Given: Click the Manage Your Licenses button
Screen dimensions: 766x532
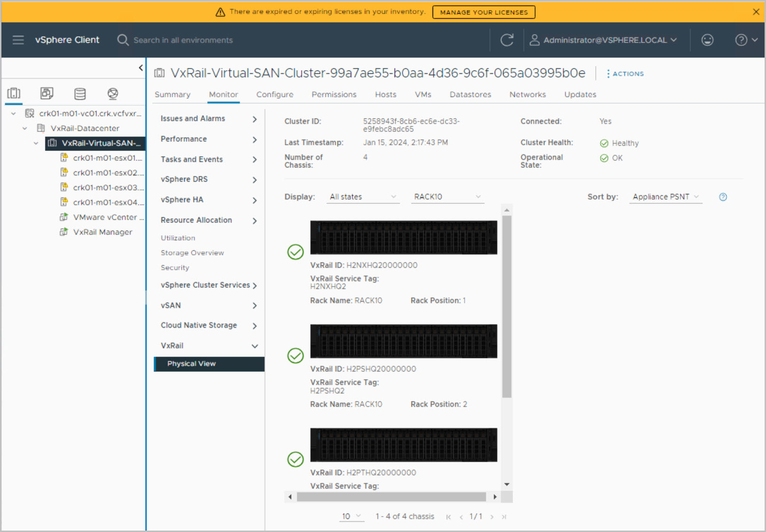Looking at the screenshot, I should pyautogui.click(x=483, y=12).
